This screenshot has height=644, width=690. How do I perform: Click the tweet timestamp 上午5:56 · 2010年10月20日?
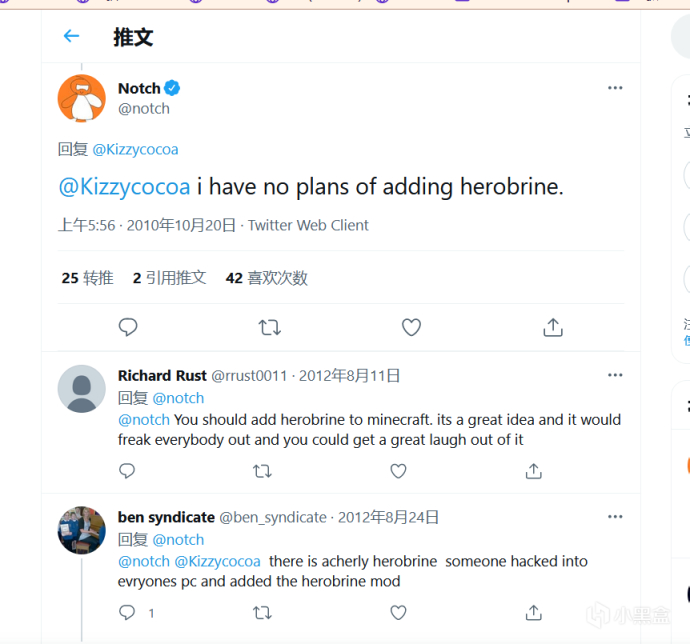[x=147, y=225]
